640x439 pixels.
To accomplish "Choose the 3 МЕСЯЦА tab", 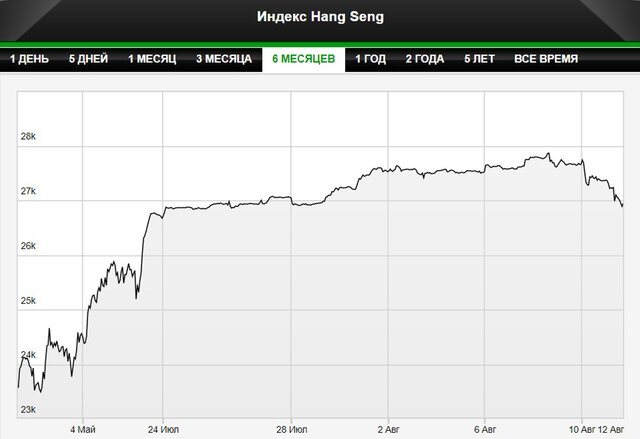I will (x=224, y=59).
